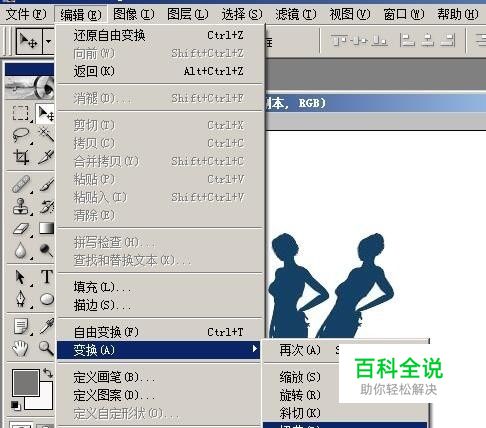This screenshot has width=486, height=428.
Task: Choose 还原自由变换 from the Edit menu
Action: (x=159, y=35)
